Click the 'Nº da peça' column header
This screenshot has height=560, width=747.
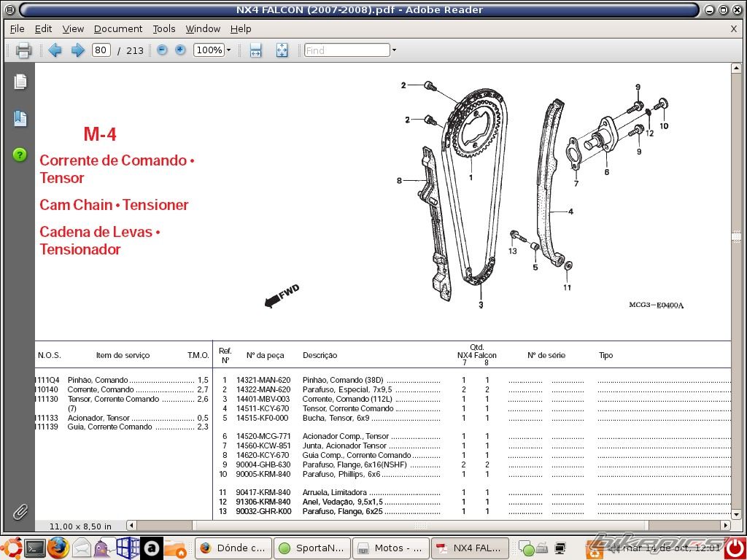265,355
